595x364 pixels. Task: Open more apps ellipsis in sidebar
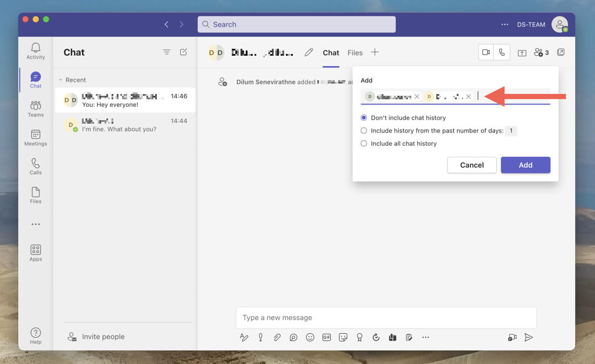click(x=35, y=224)
